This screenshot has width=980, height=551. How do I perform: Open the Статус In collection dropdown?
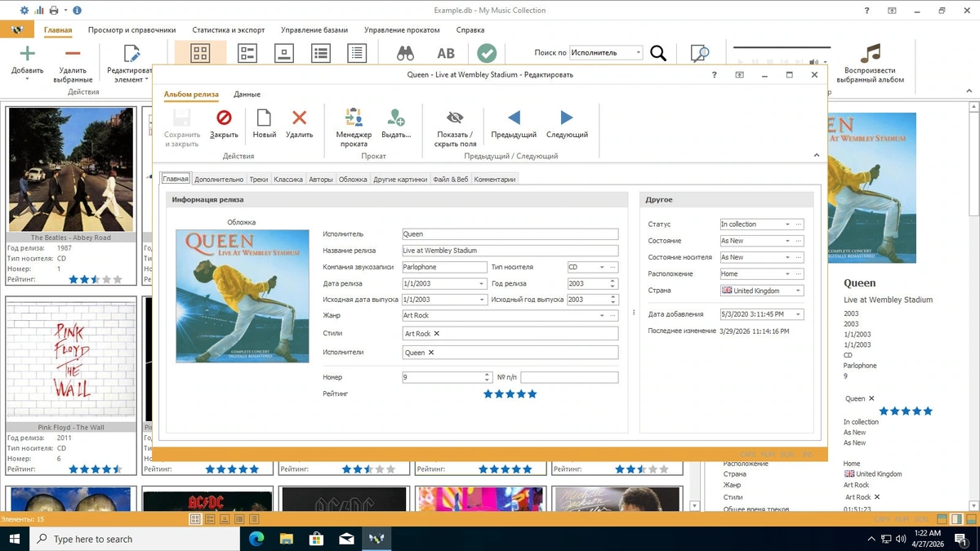tap(787, 224)
